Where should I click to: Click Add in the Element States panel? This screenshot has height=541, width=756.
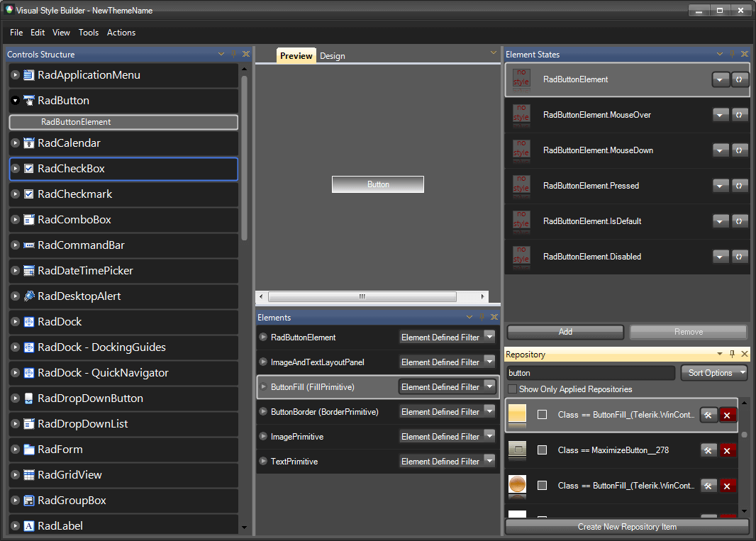[x=565, y=332]
